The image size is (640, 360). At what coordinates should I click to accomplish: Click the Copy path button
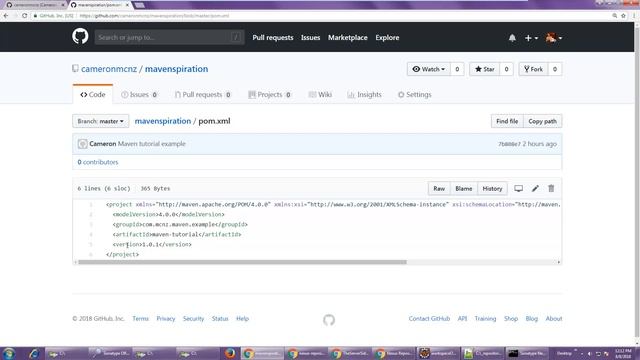pos(542,121)
